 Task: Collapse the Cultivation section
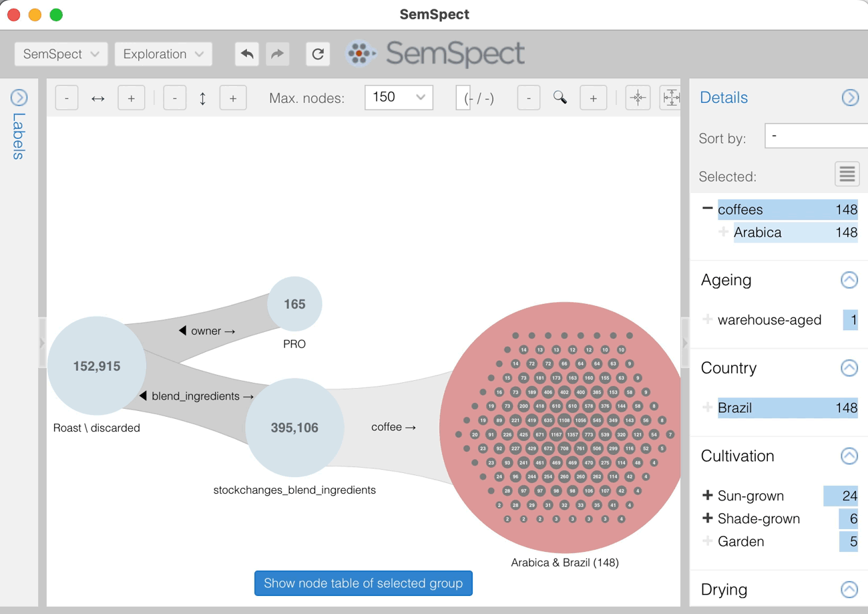point(849,456)
